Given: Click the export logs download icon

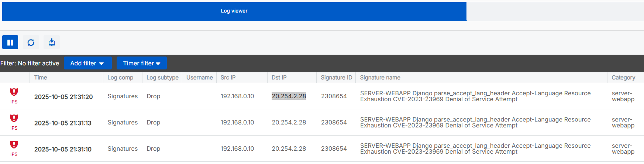Looking at the screenshot, I should (52, 42).
